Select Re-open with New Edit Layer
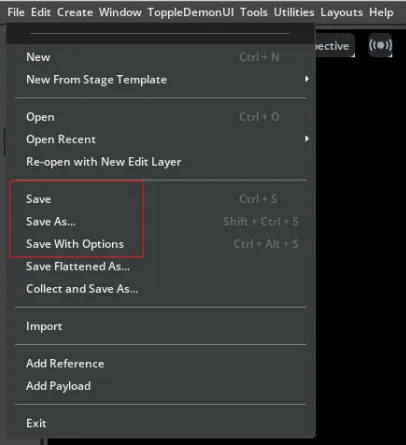The image size is (406, 445). coord(160,162)
